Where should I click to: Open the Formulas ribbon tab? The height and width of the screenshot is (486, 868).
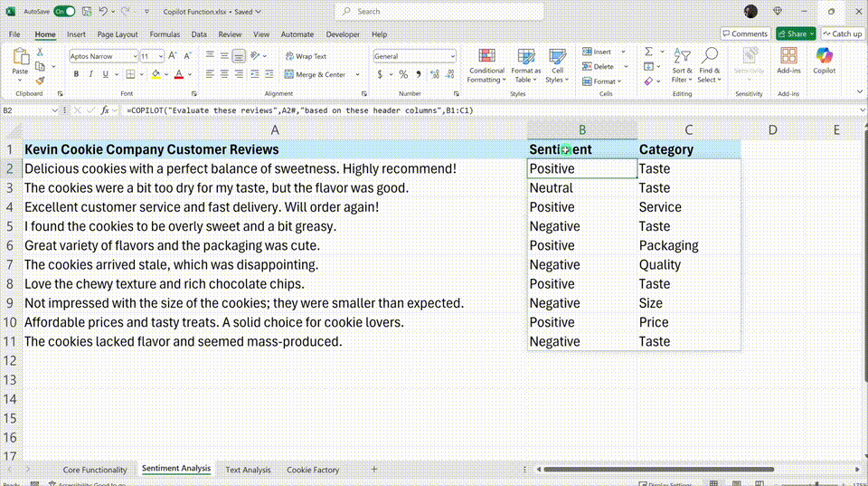(165, 34)
